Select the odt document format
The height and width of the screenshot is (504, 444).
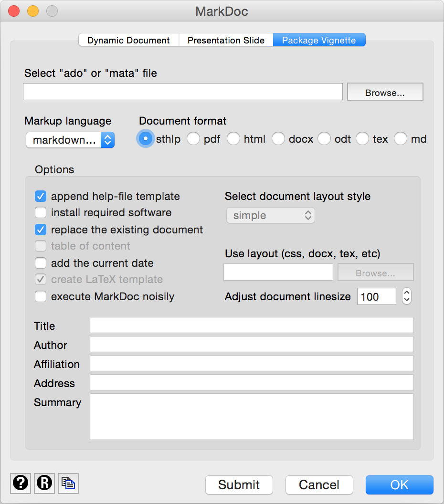[324, 139]
